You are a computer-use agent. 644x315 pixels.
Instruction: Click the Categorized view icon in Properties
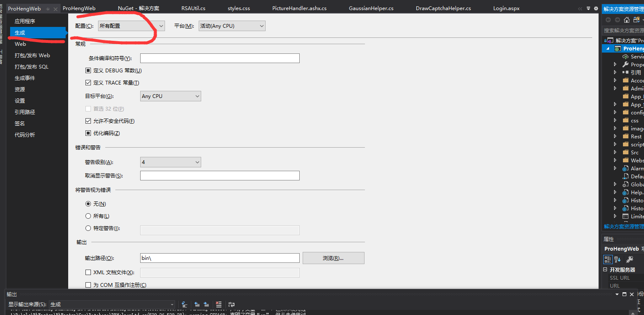[x=608, y=259]
